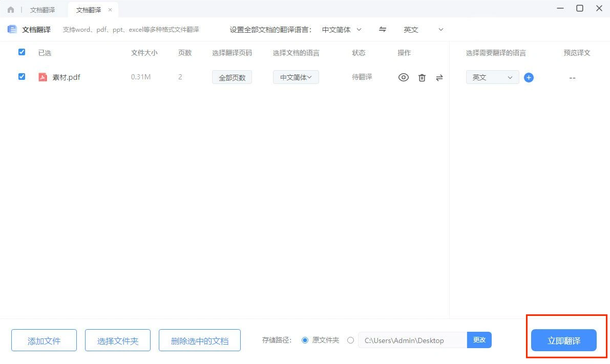Click the blue 文档翻译 document icon
Screen dimensions: 610x364
tap(11, 29)
